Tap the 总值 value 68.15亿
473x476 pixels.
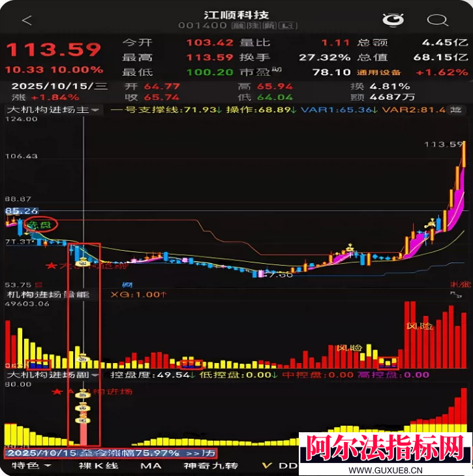click(x=441, y=57)
